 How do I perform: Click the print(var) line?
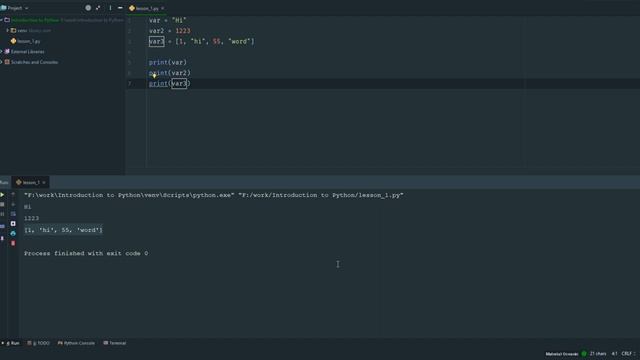(167, 62)
